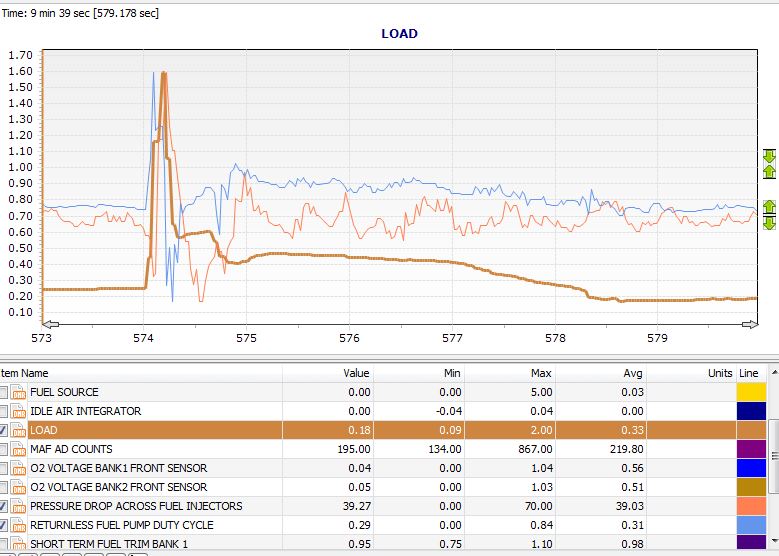Sort by the Item Name column header

tap(141, 373)
